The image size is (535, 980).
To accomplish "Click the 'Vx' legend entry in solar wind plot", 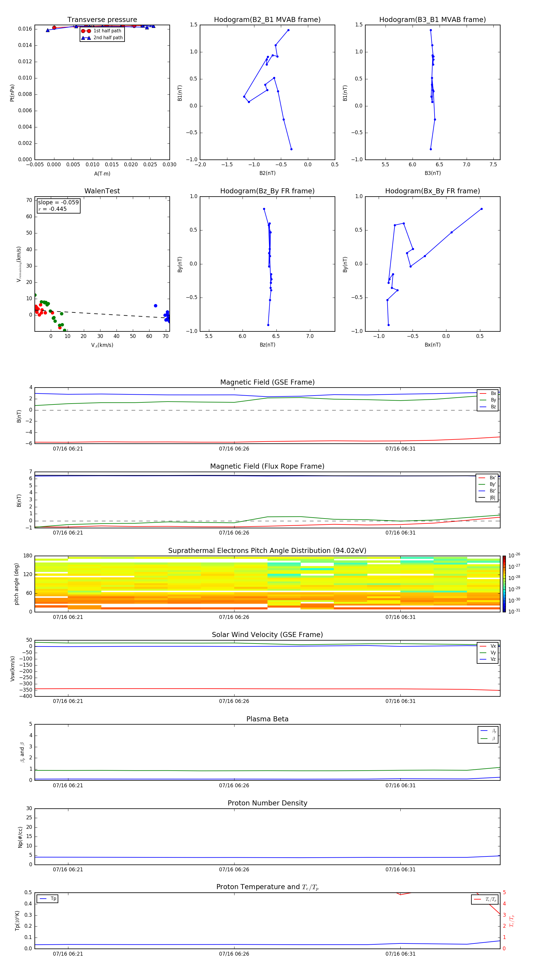I will point(488,647).
